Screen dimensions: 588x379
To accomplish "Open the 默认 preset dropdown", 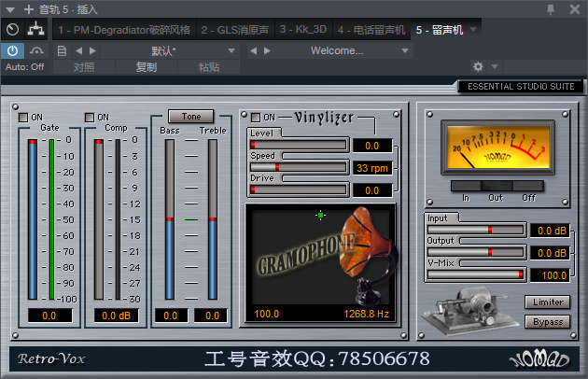I will 170,50.
